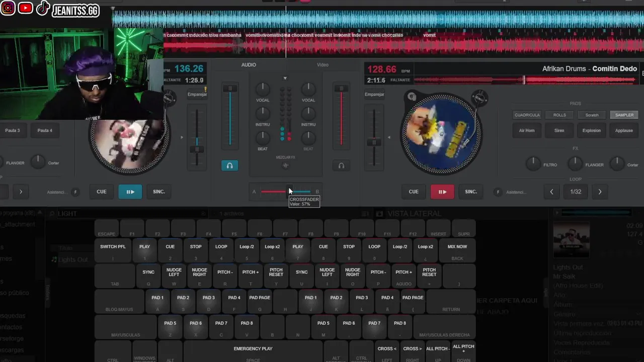Play or pause the left deck

coord(130,192)
